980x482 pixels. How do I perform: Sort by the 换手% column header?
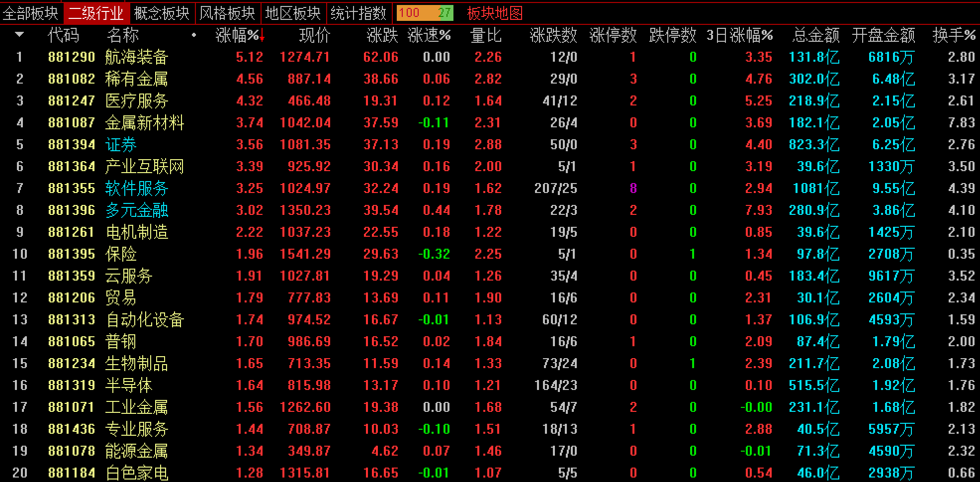(x=954, y=35)
